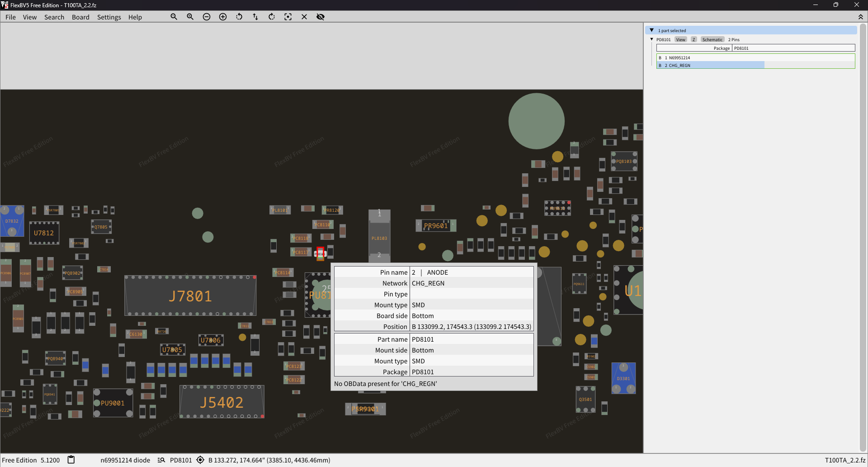Click the clipboard icon in status bar

(71, 460)
